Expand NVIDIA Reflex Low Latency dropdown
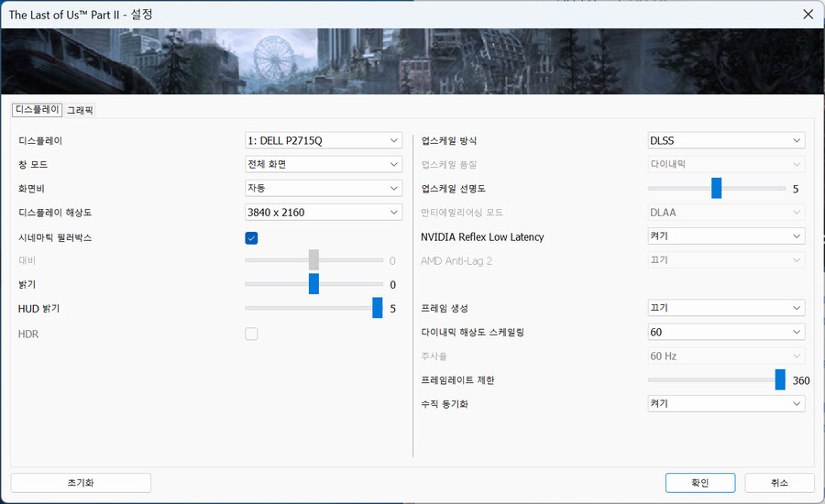Viewport: 825px width, 504px height. tap(726, 236)
